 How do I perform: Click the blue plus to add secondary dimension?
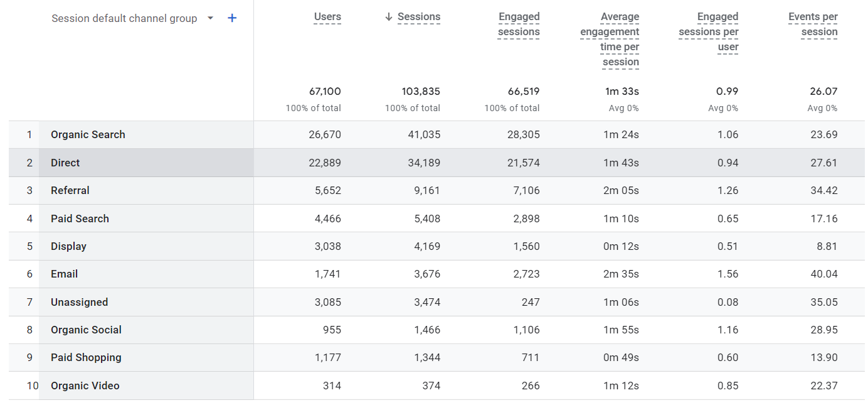coord(231,18)
